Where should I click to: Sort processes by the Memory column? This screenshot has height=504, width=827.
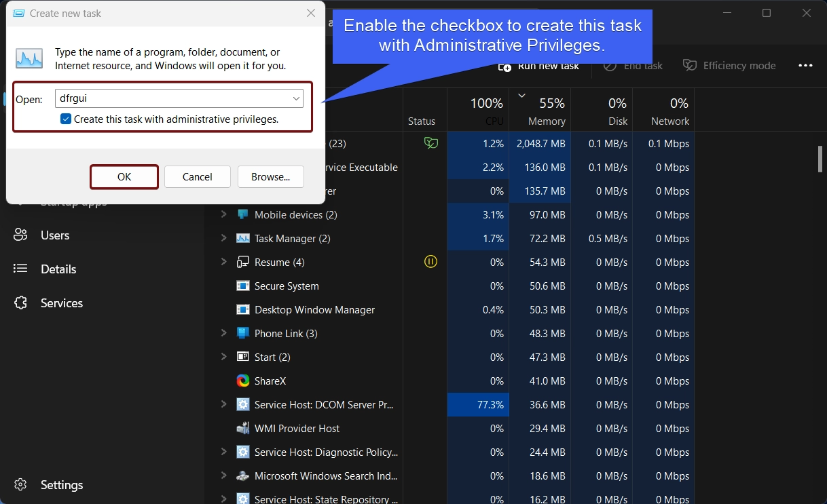coord(540,110)
